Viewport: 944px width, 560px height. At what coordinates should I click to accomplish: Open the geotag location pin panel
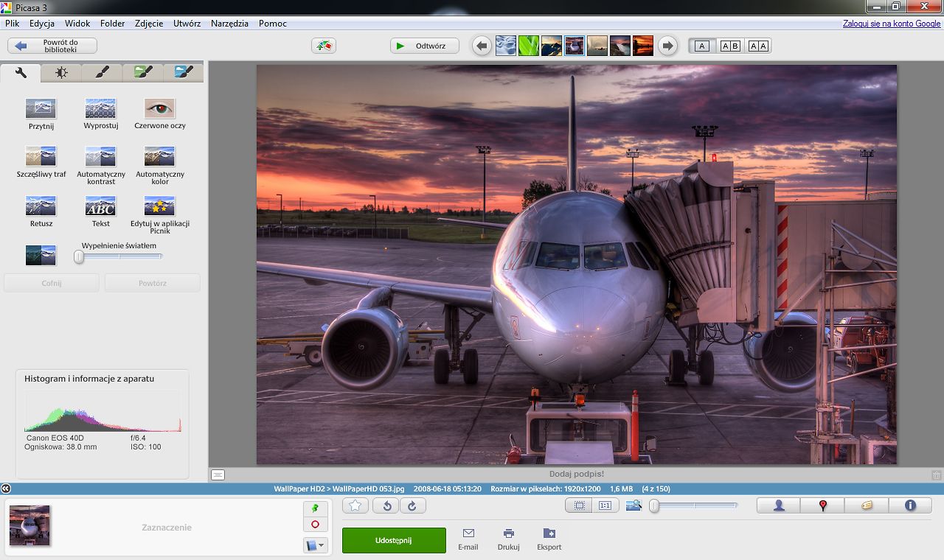coord(822,505)
